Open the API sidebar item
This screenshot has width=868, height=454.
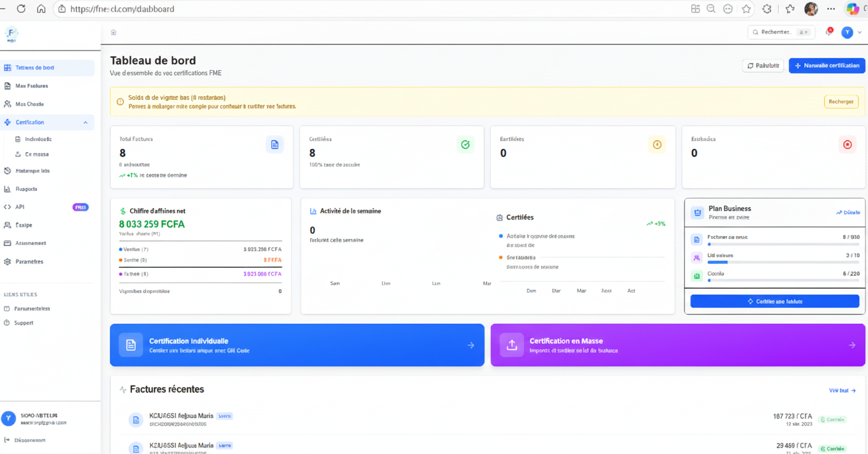(x=20, y=207)
